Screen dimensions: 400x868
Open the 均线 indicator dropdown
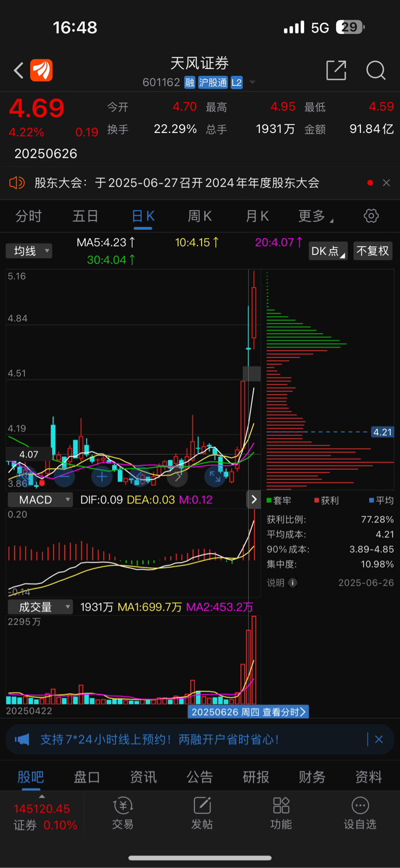pos(29,251)
